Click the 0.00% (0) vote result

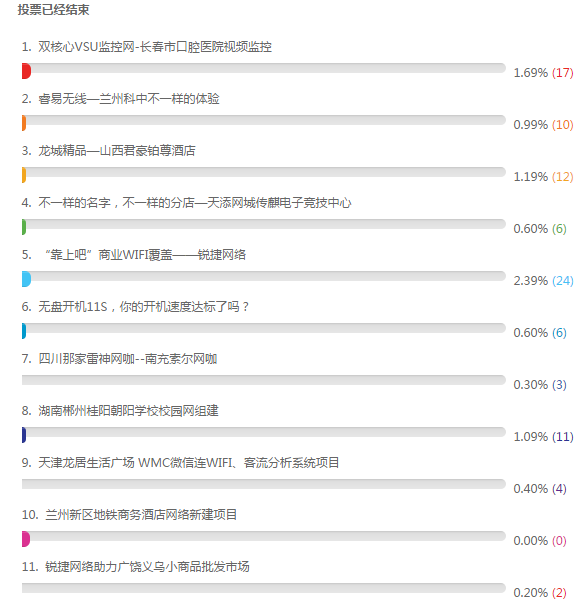coord(540,540)
